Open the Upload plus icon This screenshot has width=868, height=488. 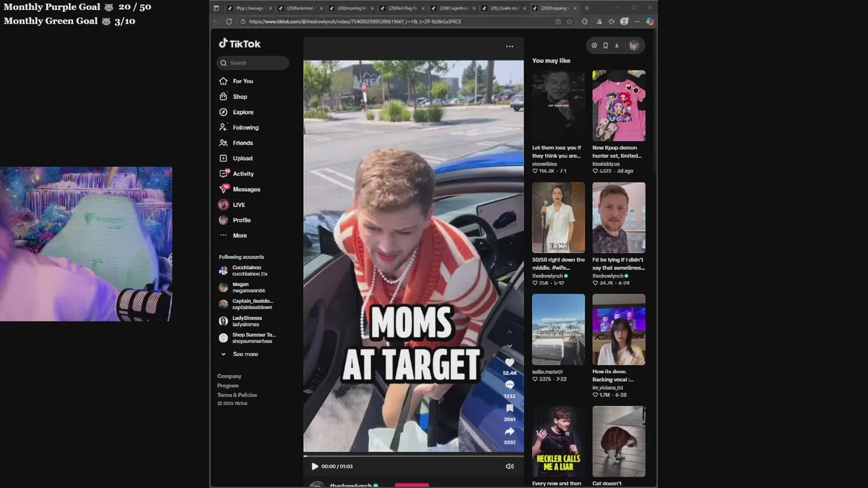click(x=223, y=159)
